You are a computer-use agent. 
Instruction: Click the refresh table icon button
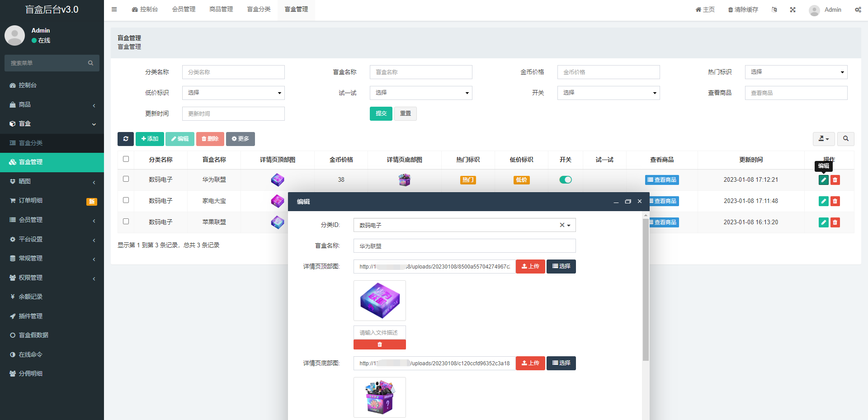coord(126,139)
